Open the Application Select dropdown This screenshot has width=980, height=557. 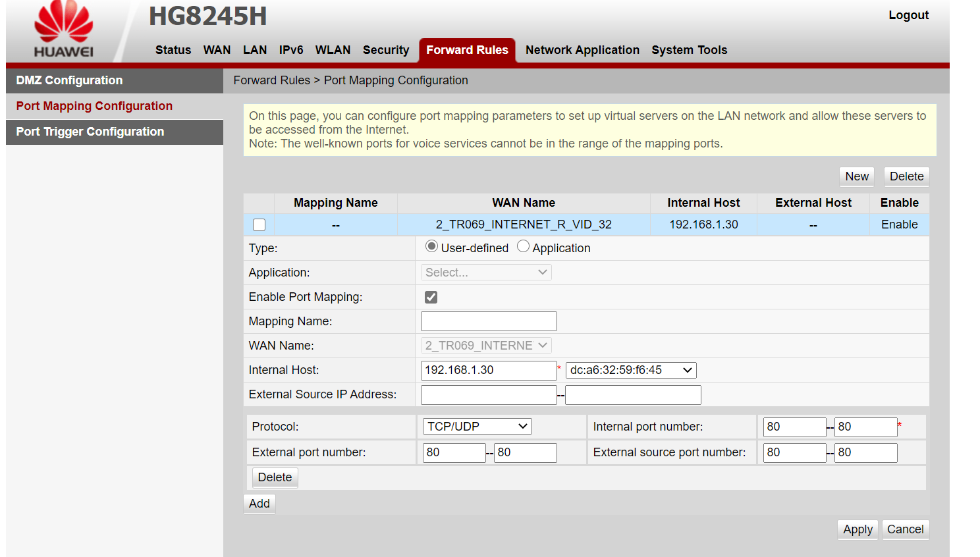pyautogui.click(x=486, y=273)
